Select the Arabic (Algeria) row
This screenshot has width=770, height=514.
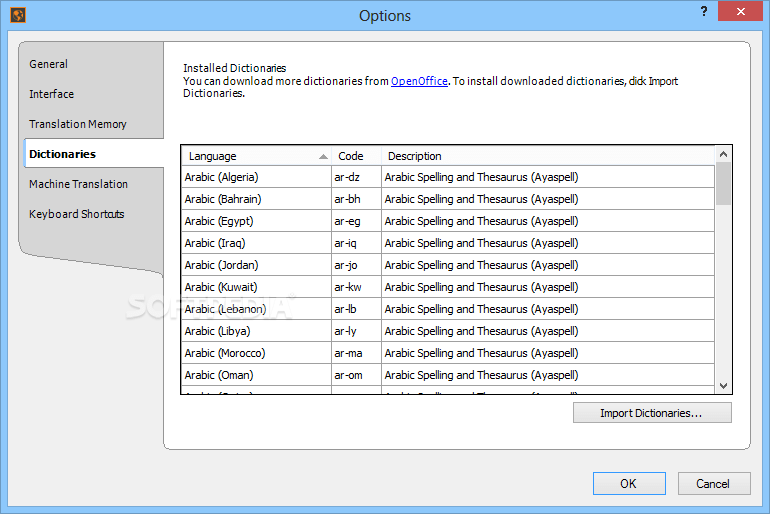pyautogui.click(x=448, y=177)
